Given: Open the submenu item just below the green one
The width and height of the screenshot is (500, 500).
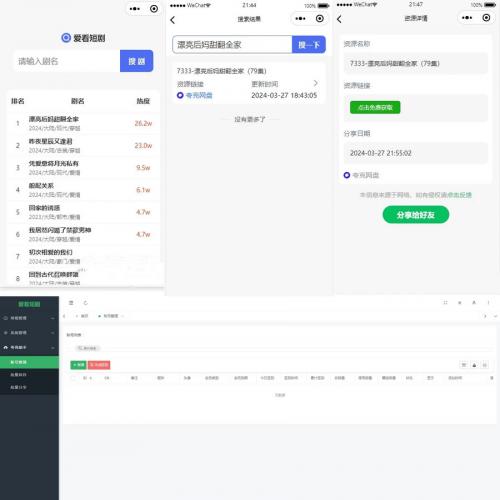Looking at the screenshot, I should [29, 375].
